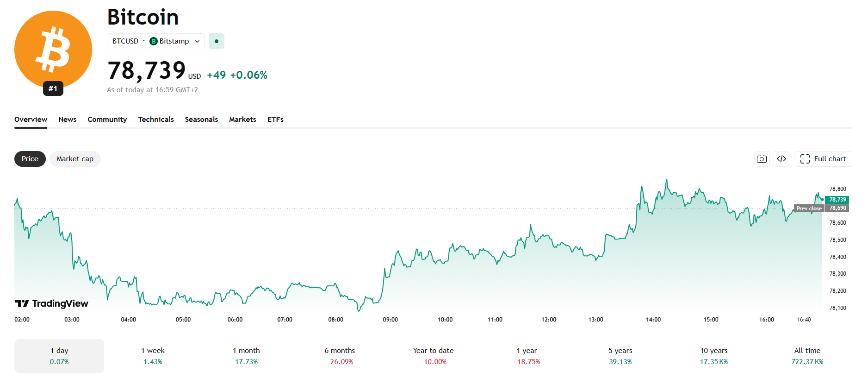Image resolution: width=868 pixels, height=391 pixels.
Task: Click the 09:00 time axis label
Action: 390,320
